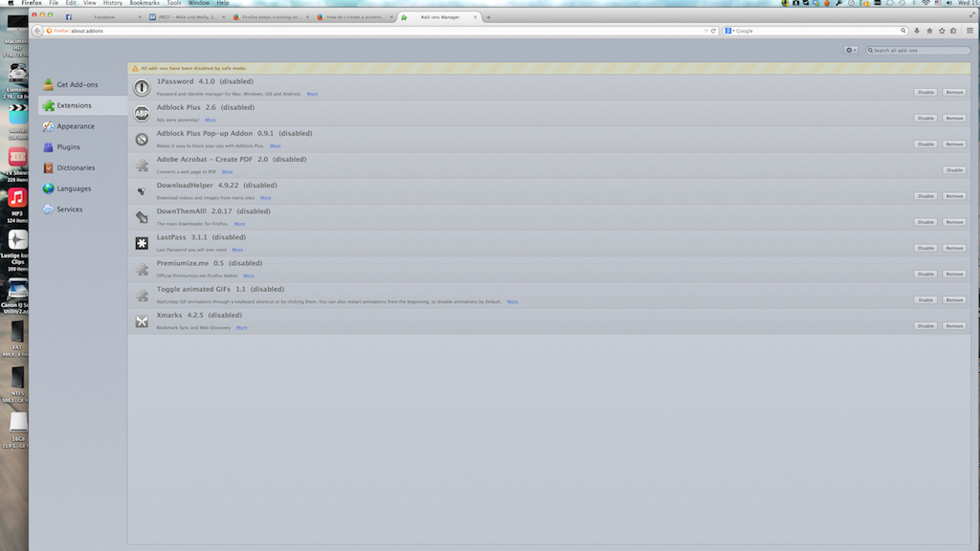Enable the Toggle animated GIFs extension

(925, 299)
